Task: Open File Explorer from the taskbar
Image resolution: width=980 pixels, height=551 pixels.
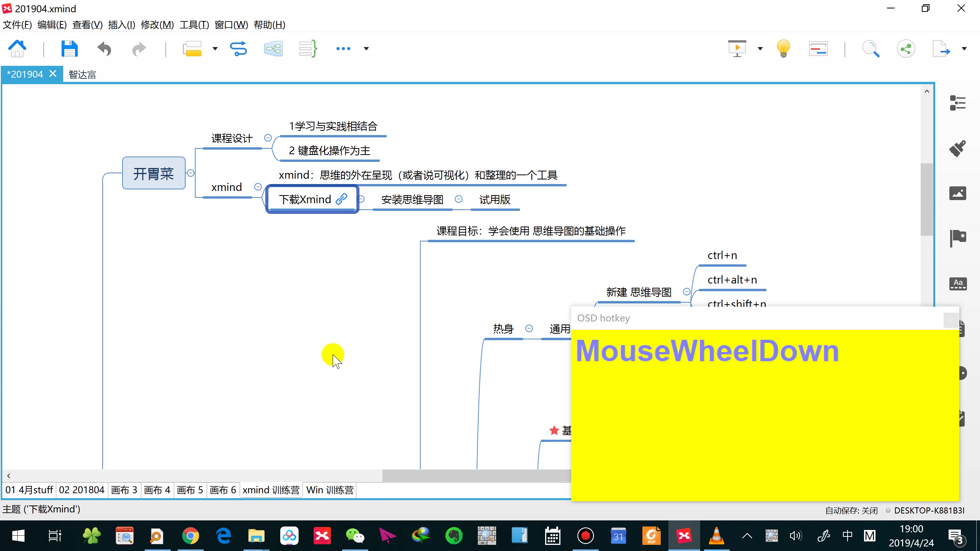Action: pos(256,536)
